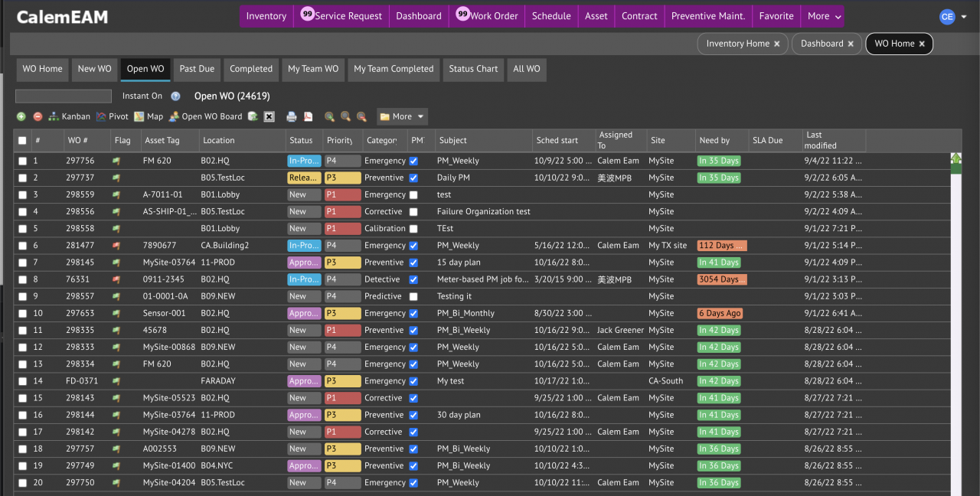Toggle PM checkbox for WO 298557
This screenshot has width=980, height=496.
coord(413,297)
